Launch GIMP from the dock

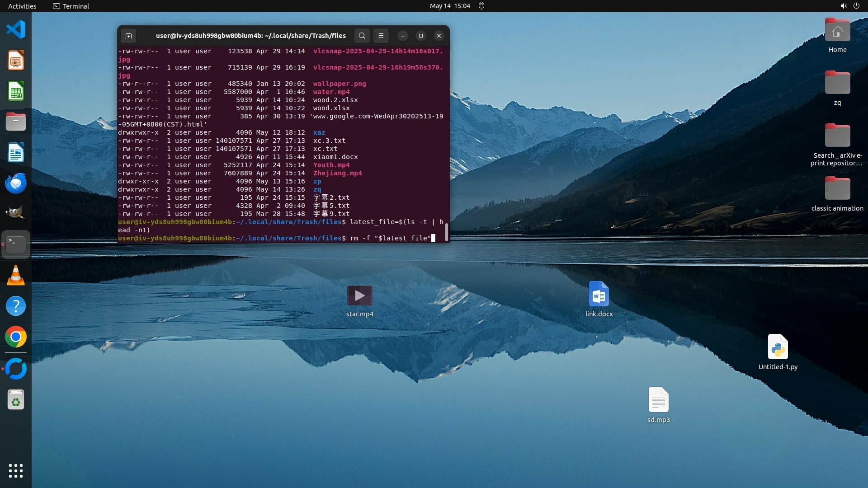click(16, 213)
